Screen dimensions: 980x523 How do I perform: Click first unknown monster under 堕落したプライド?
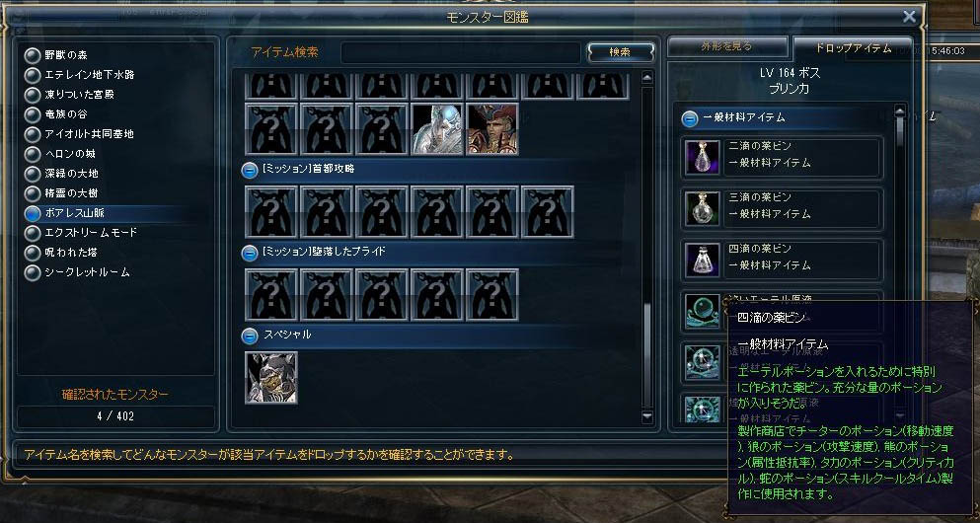point(271,295)
